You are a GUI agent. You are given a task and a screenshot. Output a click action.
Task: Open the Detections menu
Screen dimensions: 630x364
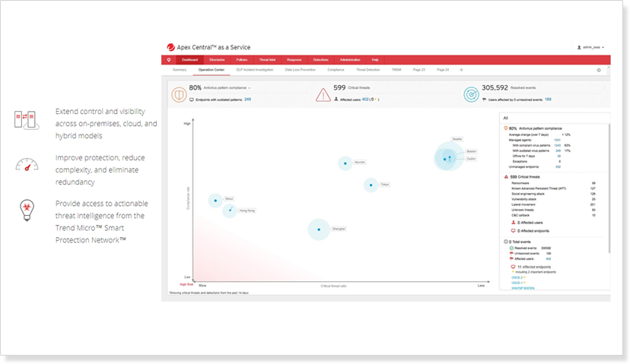pyautogui.click(x=320, y=60)
